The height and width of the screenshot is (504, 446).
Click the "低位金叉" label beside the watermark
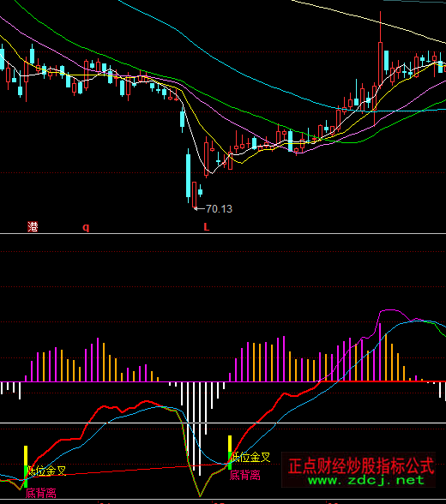coord(251,457)
